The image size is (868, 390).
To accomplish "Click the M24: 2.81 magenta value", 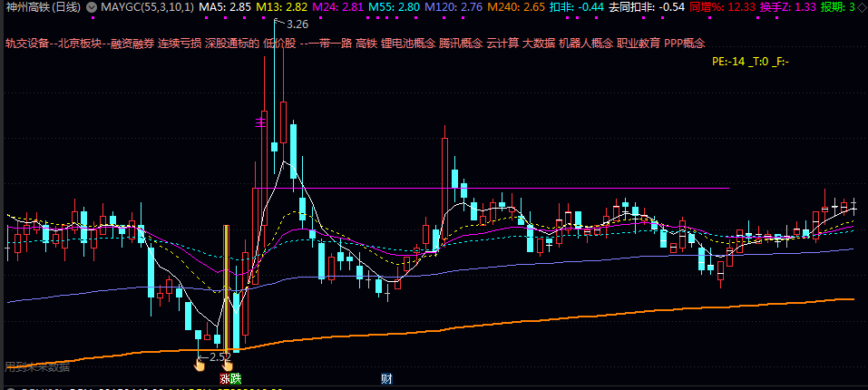I will (337, 8).
